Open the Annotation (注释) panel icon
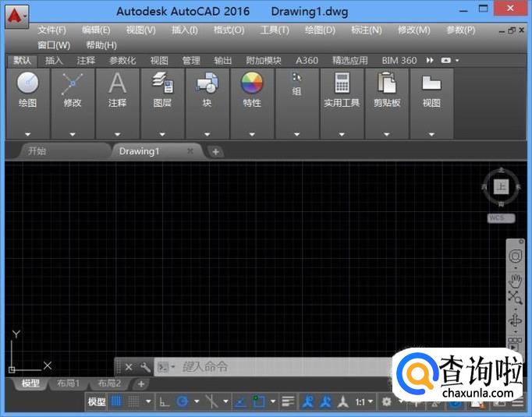Viewport: 532px width, 417px height. coord(117,84)
